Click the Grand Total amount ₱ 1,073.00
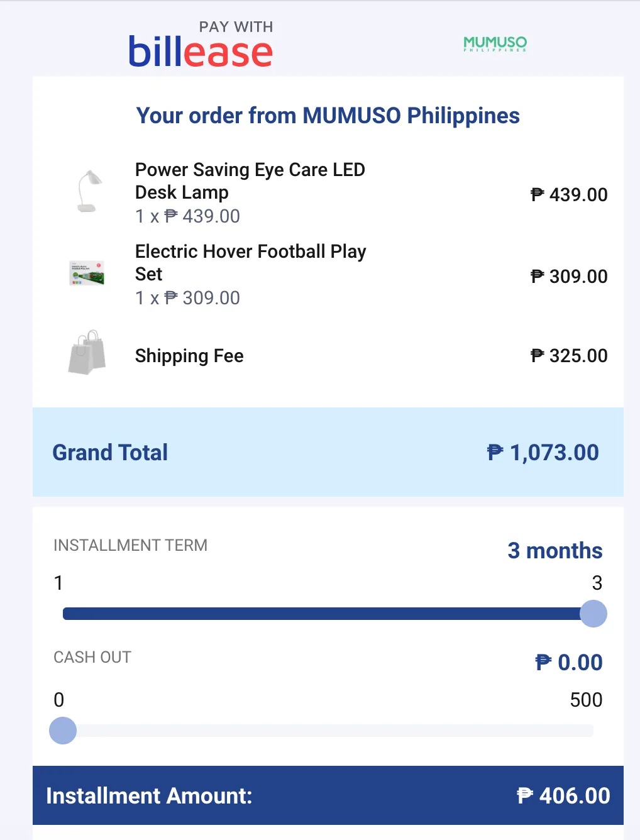 (x=543, y=453)
